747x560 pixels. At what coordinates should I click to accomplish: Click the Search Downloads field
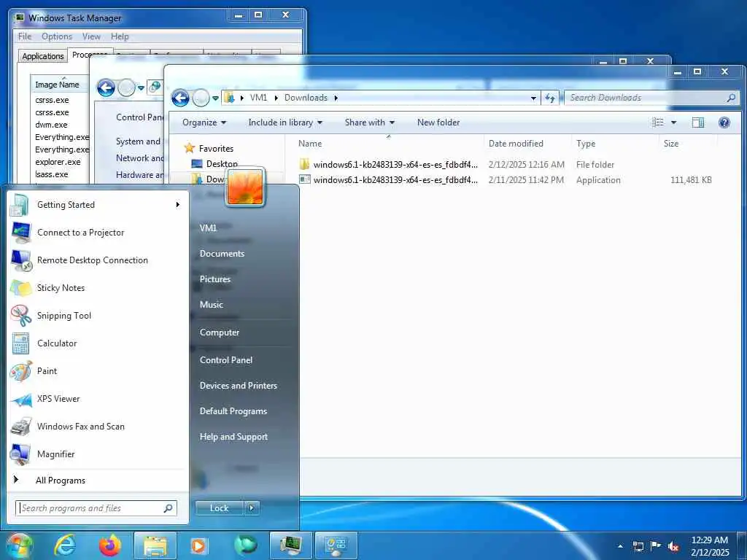(x=651, y=98)
